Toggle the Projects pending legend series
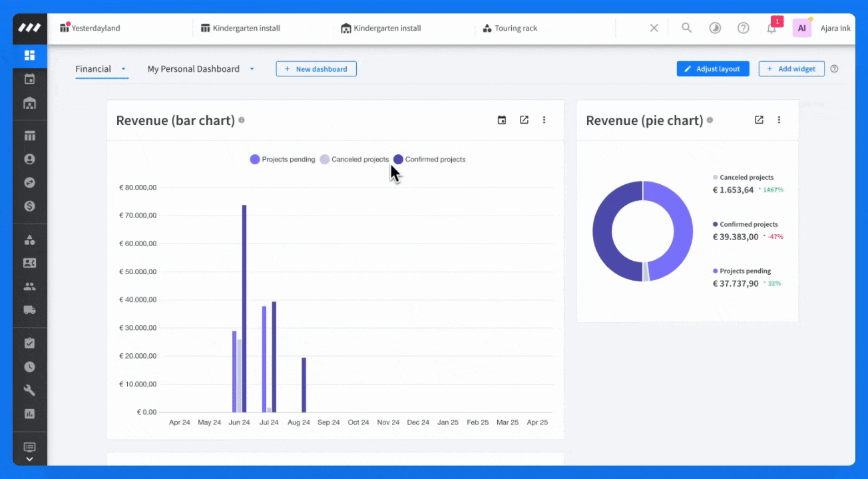The image size is (868, 479). (x=282, y=159)
